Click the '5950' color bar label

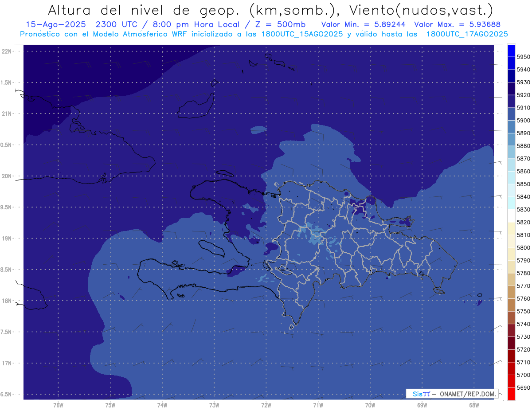(523, 57)
